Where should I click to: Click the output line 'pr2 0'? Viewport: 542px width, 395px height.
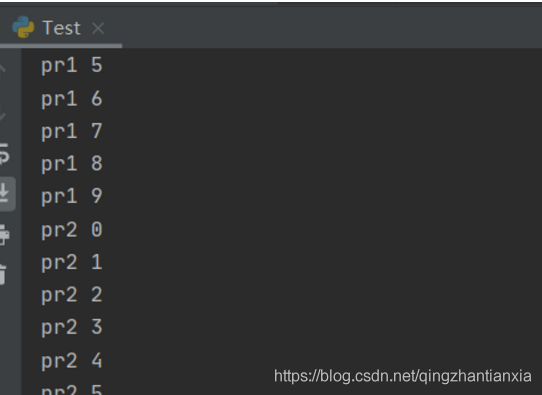72,229
